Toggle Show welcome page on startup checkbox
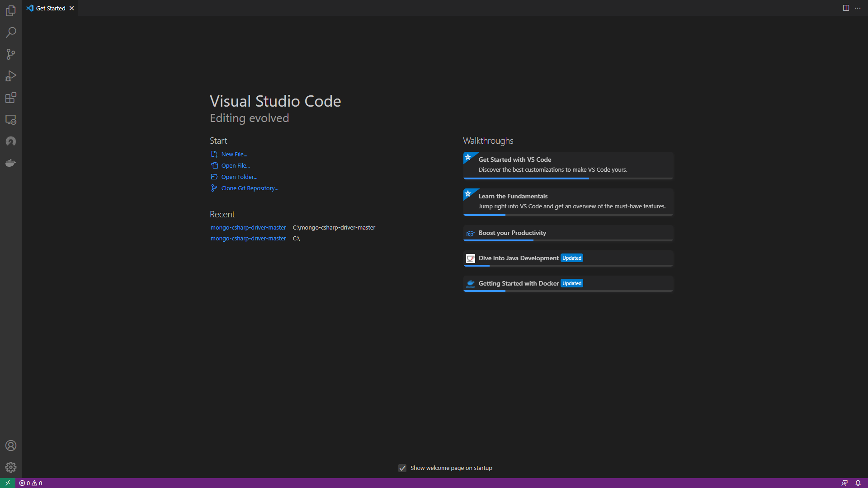The width and height of the screenshot is (868, 488). click(x=402, y=468)
